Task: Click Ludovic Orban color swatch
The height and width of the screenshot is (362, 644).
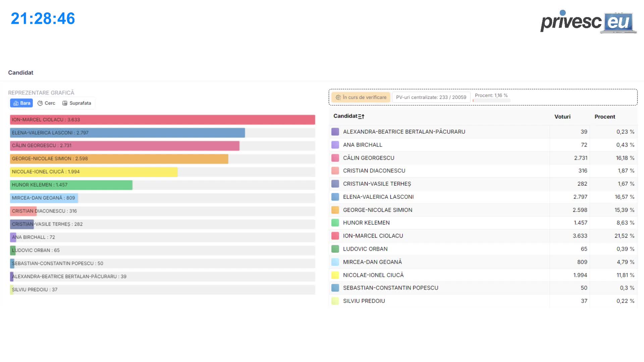Action: point(335,249)
